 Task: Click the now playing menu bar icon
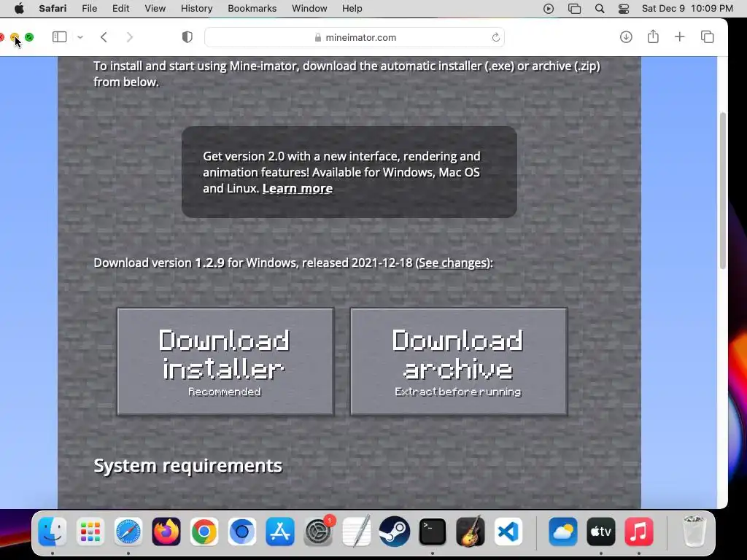tap(549, 9)
